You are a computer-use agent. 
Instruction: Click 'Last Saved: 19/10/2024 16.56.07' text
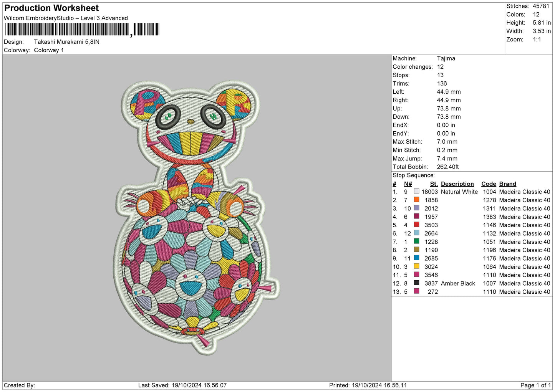coord(182,385)
